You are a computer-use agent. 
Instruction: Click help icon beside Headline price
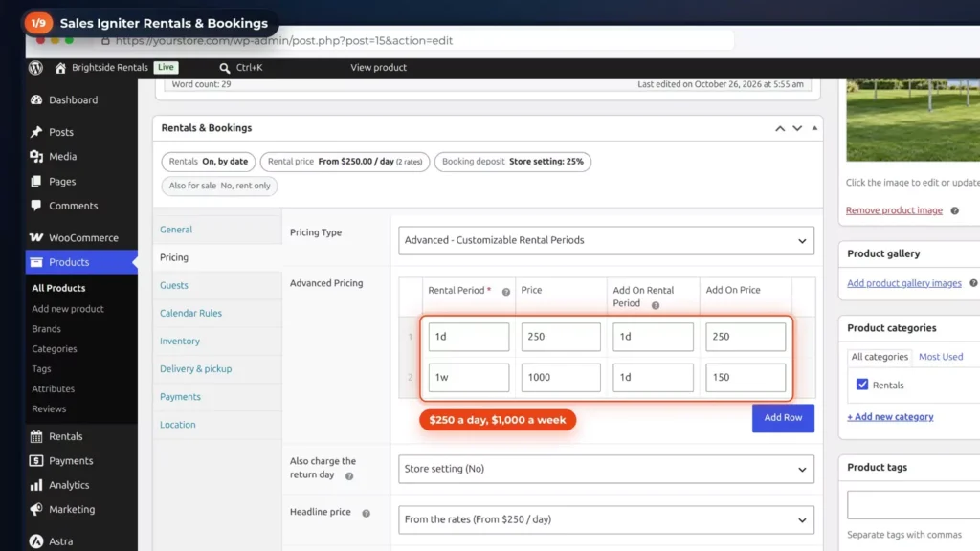pos(366,514)
